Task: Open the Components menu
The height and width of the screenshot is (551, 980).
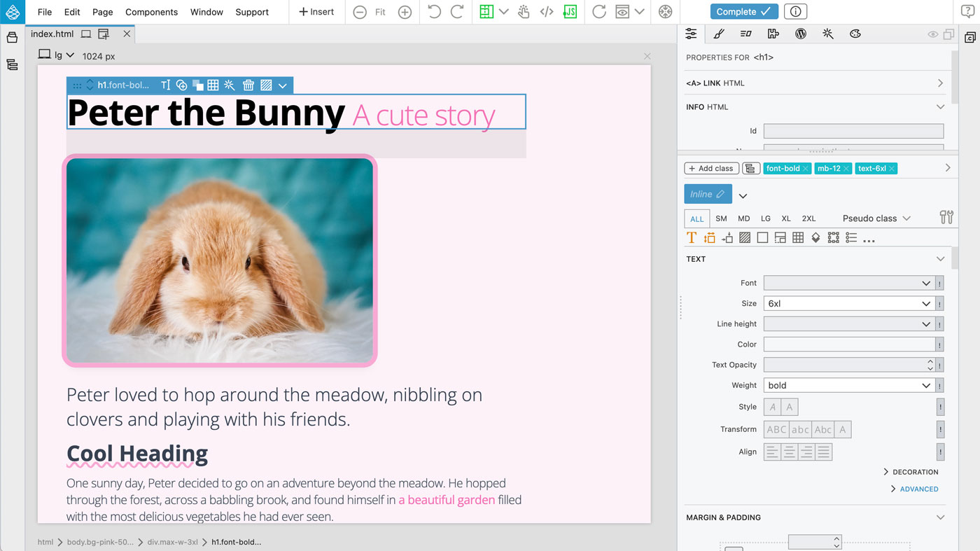Action: pyautogui.click(x=151, y=12)
